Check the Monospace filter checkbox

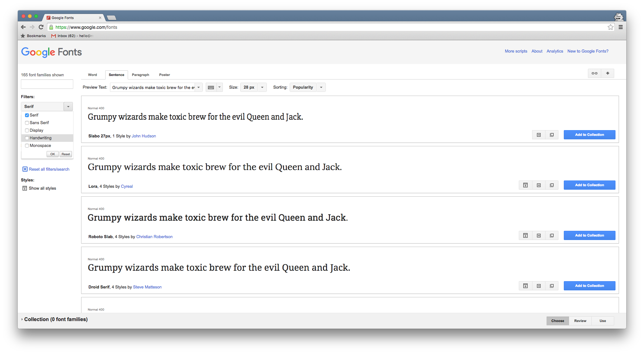pos(27,146)
